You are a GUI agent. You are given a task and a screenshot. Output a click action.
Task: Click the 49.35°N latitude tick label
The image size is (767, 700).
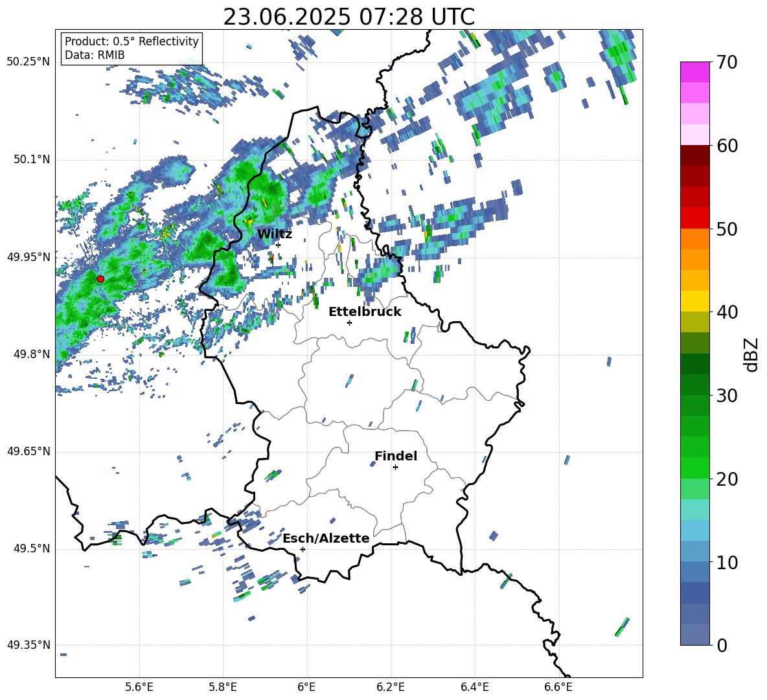point(29,645)
